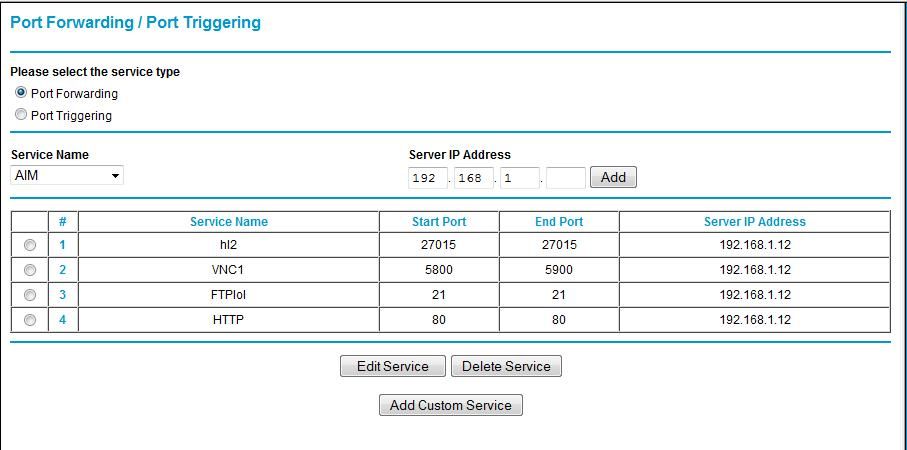Select the radio button for the VNC1 row
The width and height of the screenshot is (907, 450).
point(30,270)
